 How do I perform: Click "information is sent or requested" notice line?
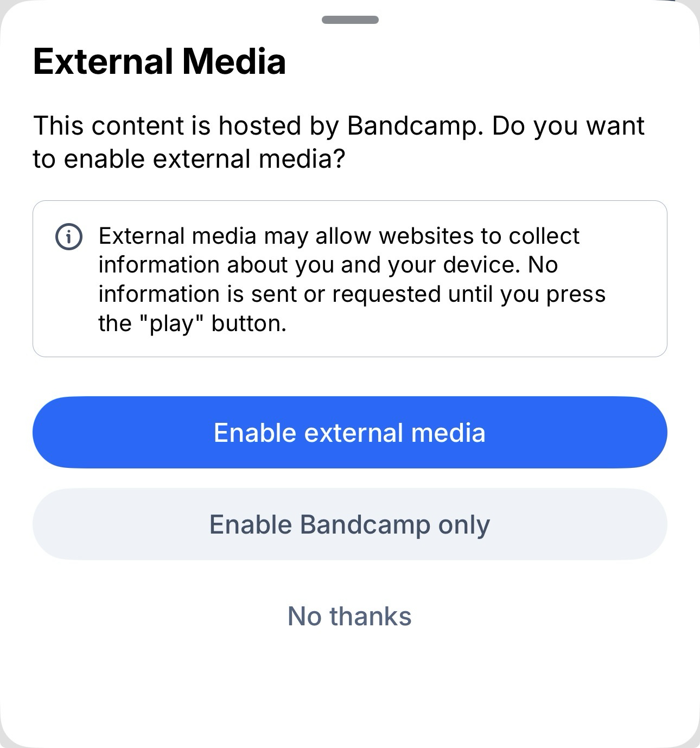(x=271, y=294)
